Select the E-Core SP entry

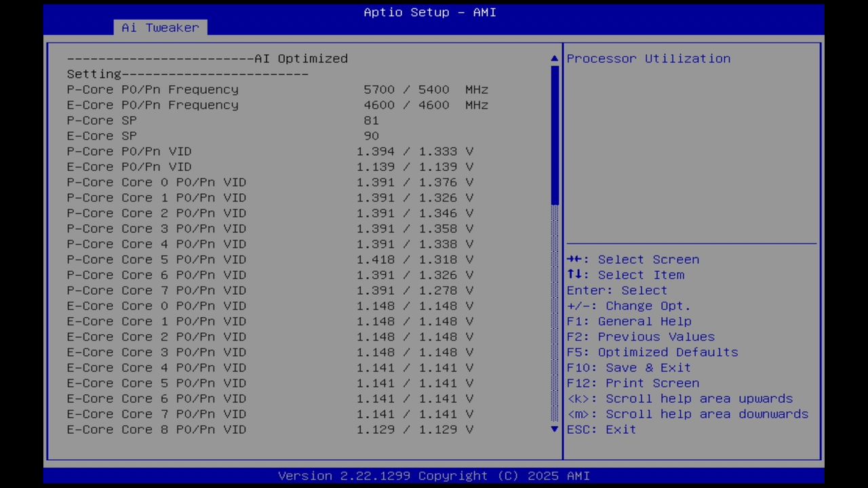click(x=102, y=136)
